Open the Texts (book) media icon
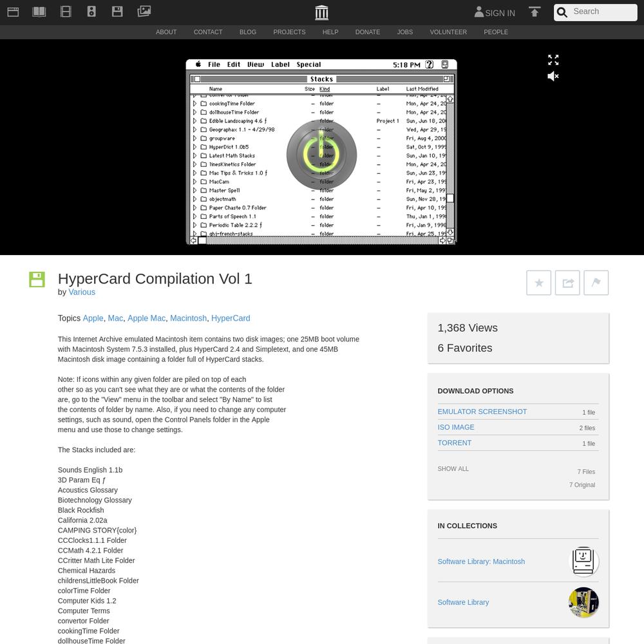 (39, 12)
